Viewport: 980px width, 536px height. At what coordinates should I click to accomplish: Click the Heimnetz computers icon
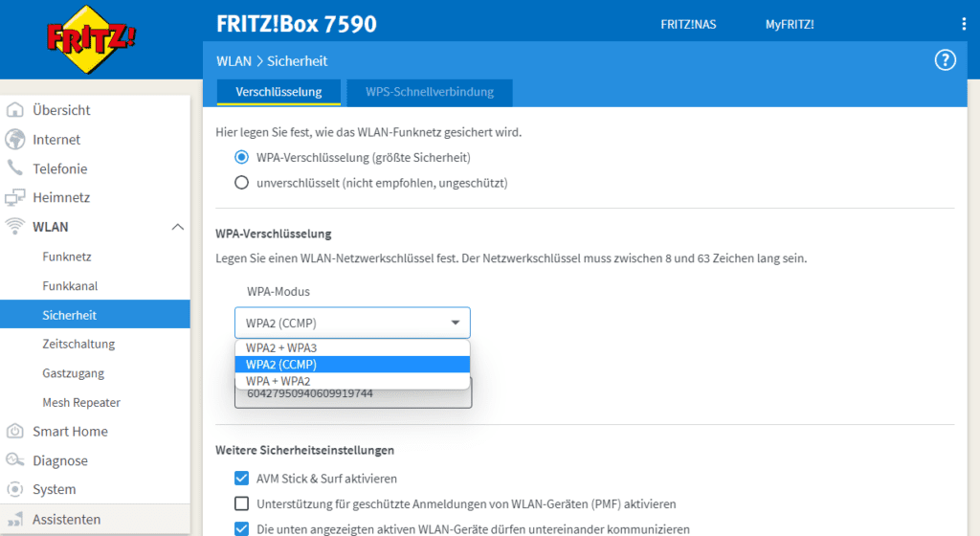pos(15,197)
